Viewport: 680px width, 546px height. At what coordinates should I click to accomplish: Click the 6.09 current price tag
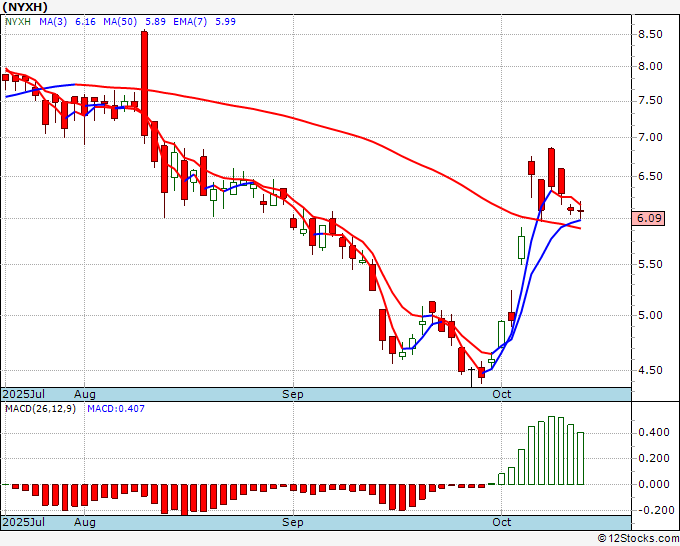(x=648, y=218)
